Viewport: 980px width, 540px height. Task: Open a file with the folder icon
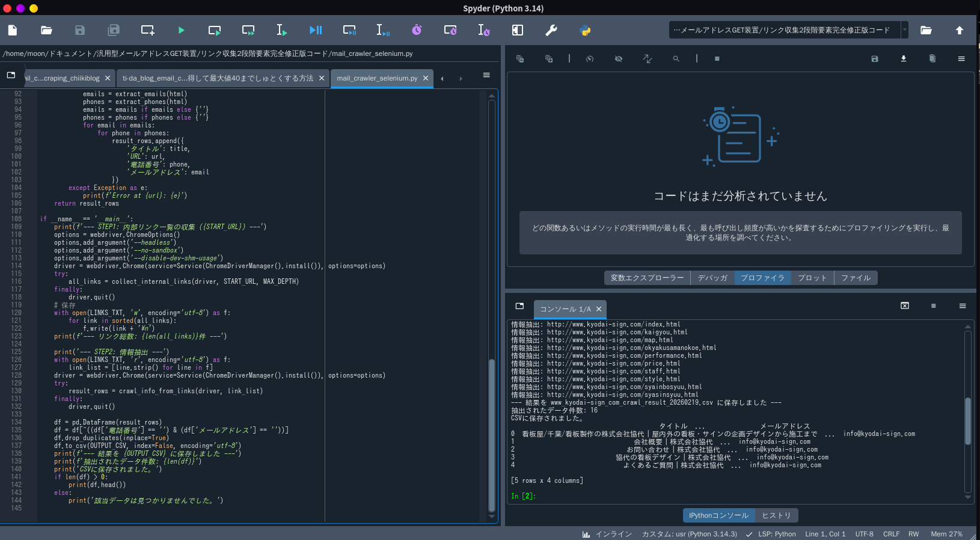click(x=46, y=30)
